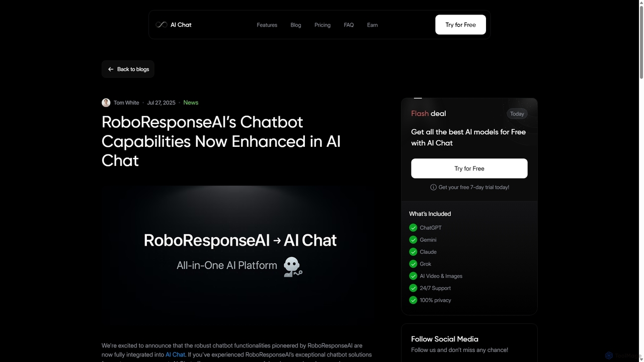Image resolution: width=644 pixels, height=362 pixels.
Task: Click the info icon beside free trial text
Action: pyautogui.click(x=433, y=187)
